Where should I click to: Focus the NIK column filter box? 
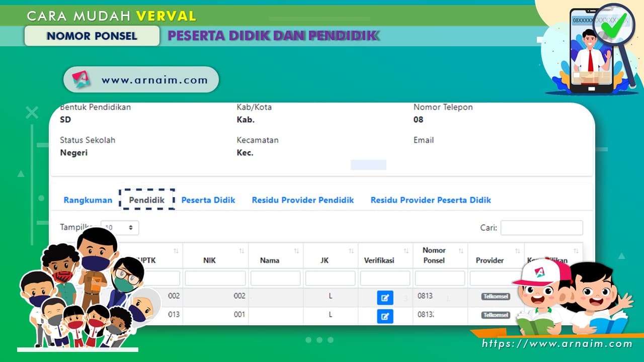coord(215,278)
